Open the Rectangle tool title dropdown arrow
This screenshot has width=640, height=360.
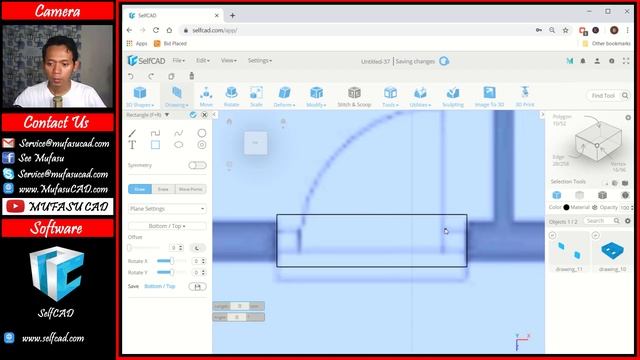click(167, 115)
